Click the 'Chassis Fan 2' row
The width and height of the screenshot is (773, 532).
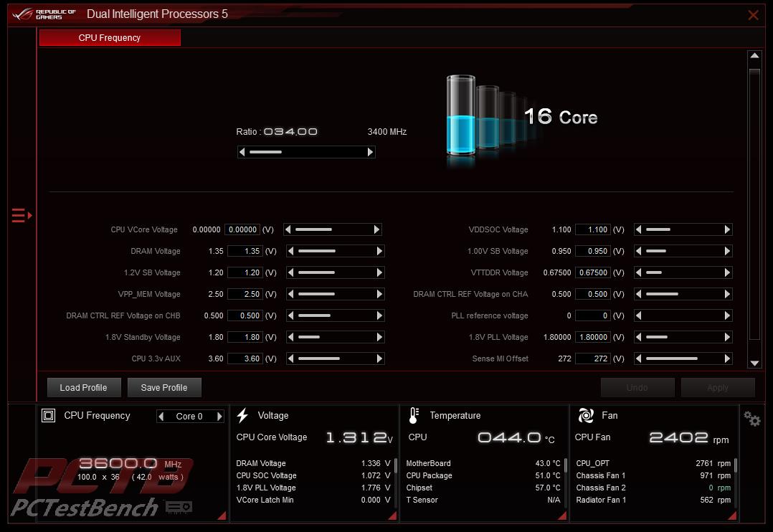coord(653,488)
